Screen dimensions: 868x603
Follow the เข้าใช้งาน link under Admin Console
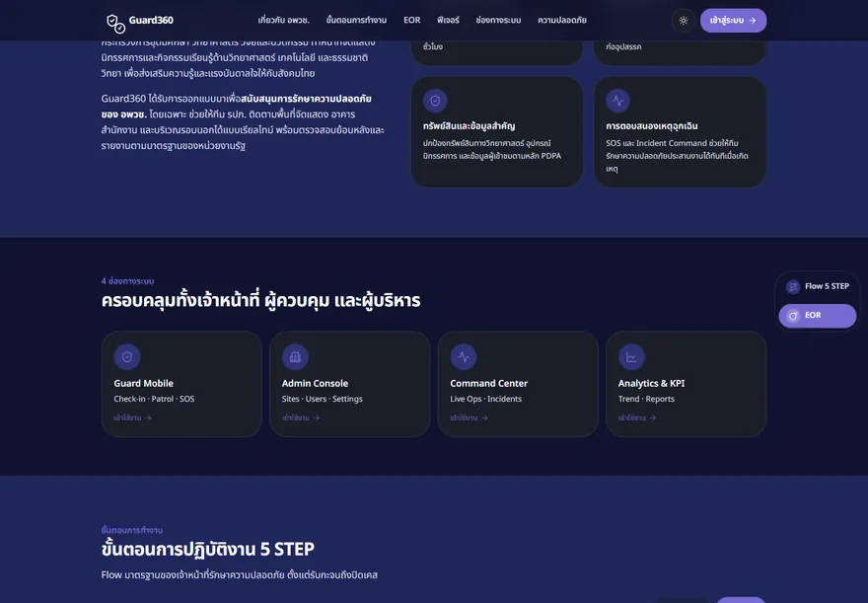[301, 418]
